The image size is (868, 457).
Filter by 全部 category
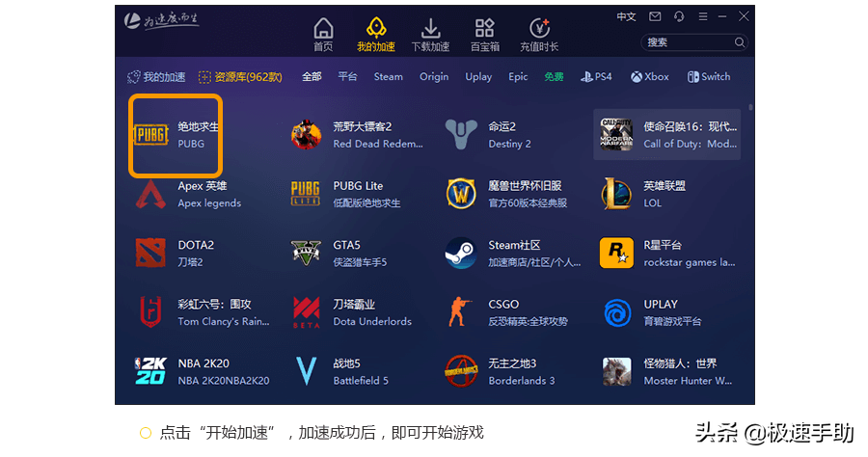312,77
